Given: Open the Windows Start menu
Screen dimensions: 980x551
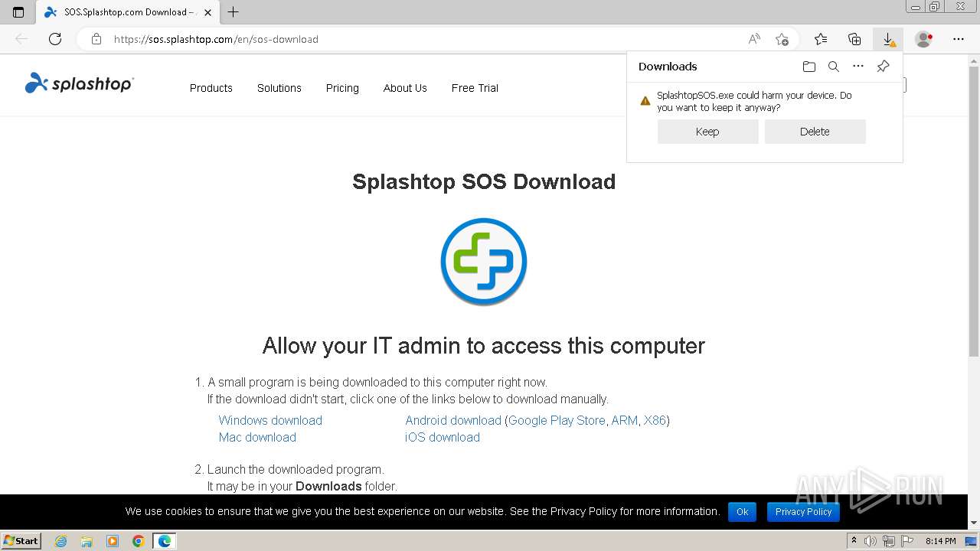Looking at the screenshot, I should pyautogui.click(x=21, y=540).
